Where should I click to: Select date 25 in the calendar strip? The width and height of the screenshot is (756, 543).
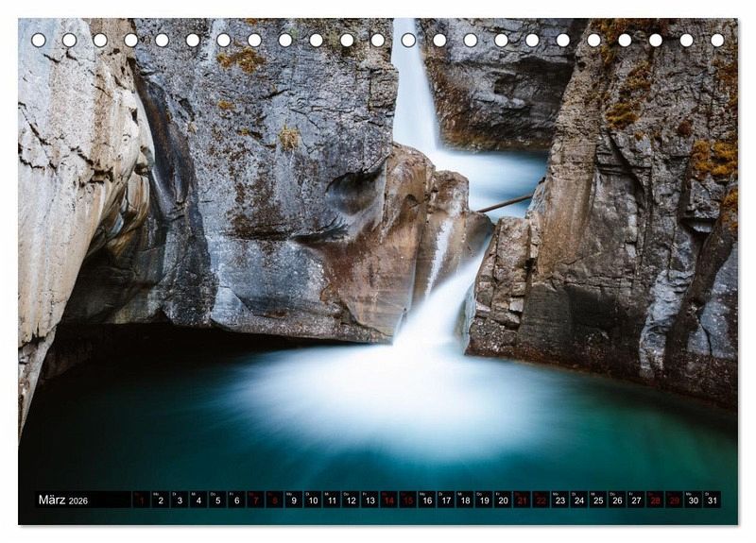point(598,500)
